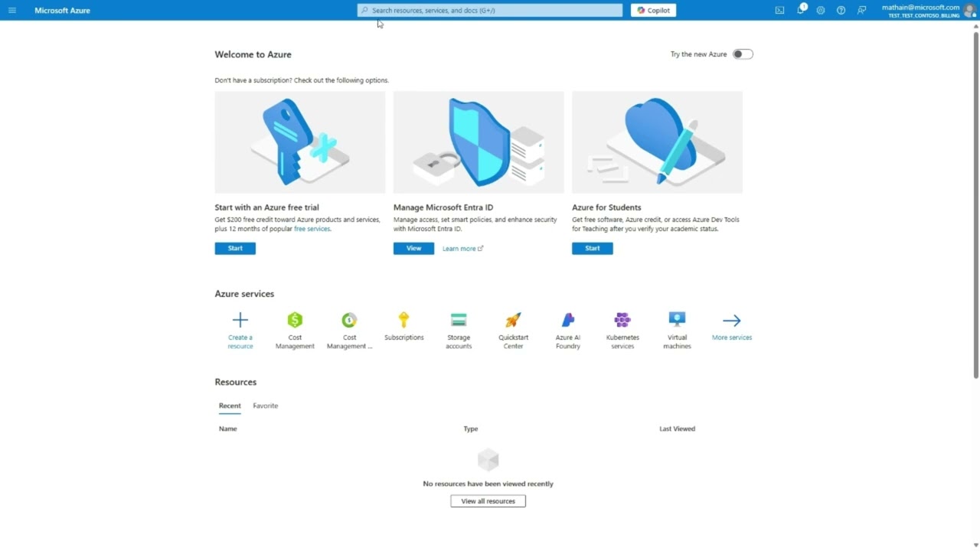Click the Copilot button
Image resolution: width=980 pixels, height=551 pixels.
pyautogui.click(x=653, y=10)
